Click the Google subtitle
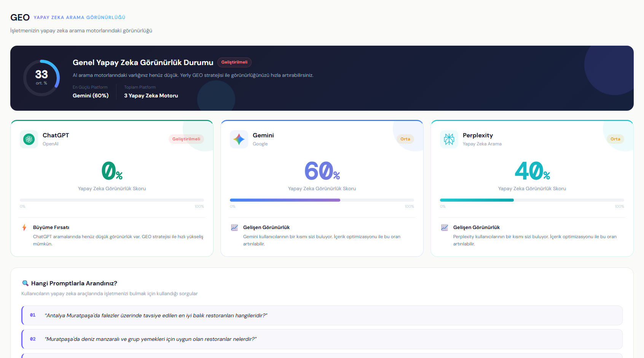 (260, 144)
